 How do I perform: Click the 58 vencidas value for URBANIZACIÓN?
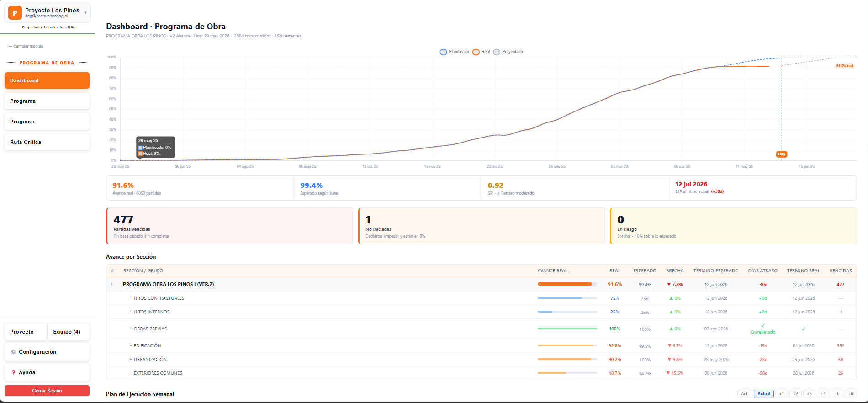pyautogui.click(x=841, y=360)
